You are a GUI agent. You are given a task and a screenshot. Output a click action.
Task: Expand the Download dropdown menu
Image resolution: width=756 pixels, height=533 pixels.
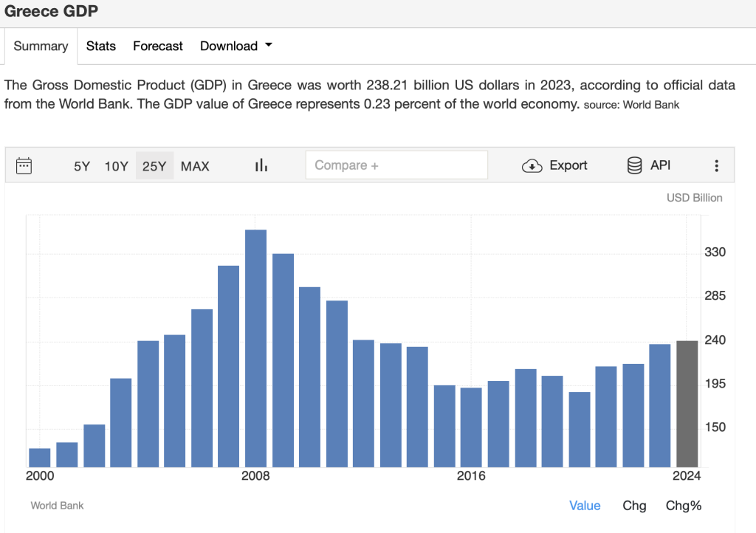tap(236, 47)
